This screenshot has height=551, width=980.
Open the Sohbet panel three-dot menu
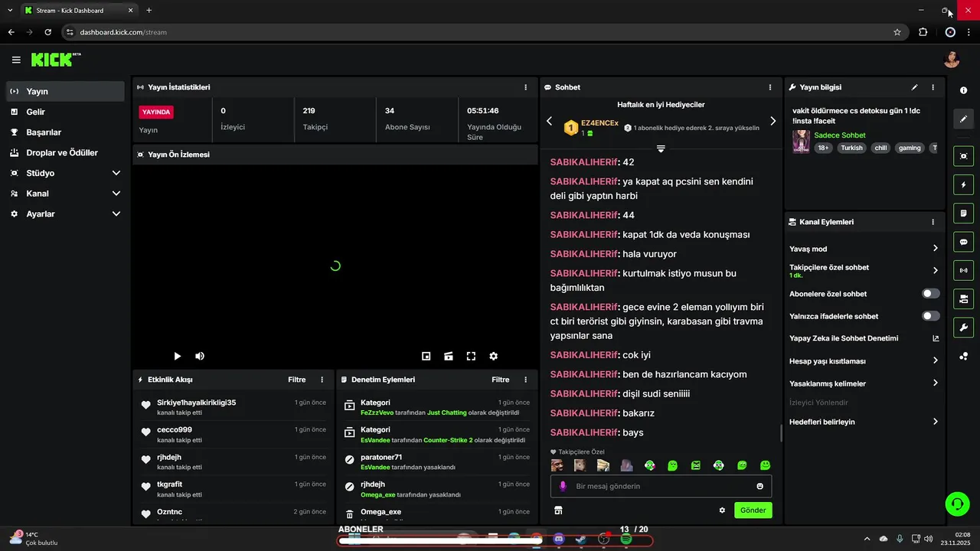[770, 87]
